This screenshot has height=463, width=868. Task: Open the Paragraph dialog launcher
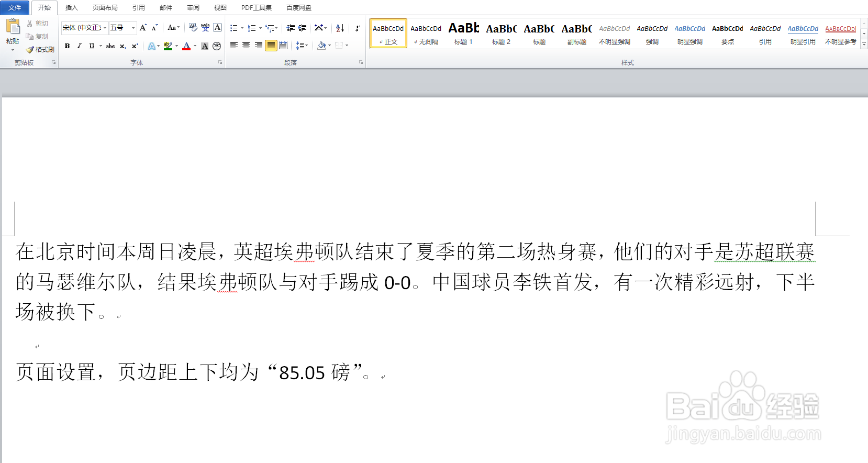361,62
